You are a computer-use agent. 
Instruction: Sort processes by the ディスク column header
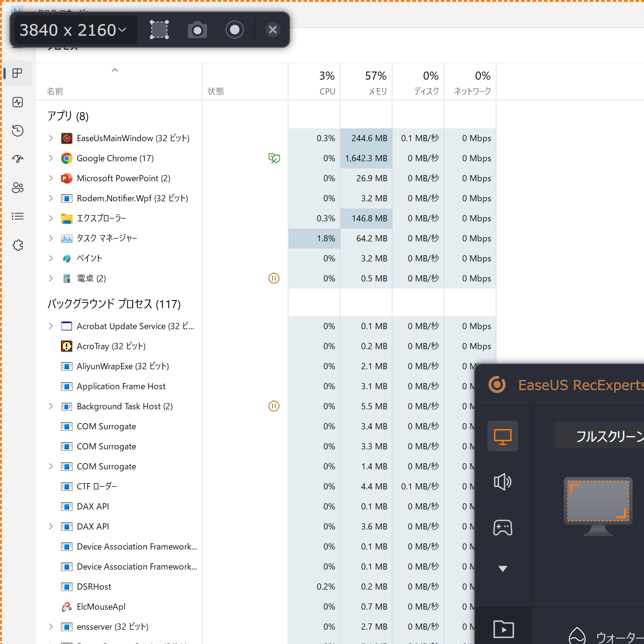(418, 82)
